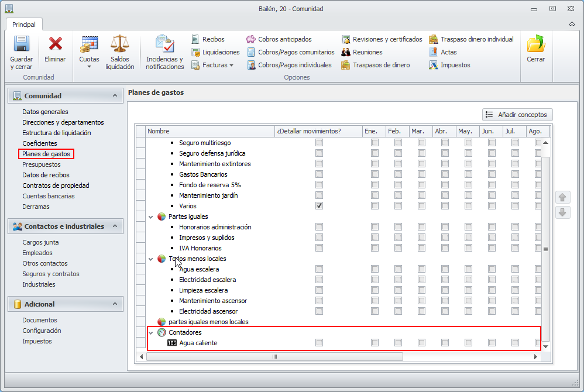Check Detallar movimientos for Seguro multiriesgo

319,143
